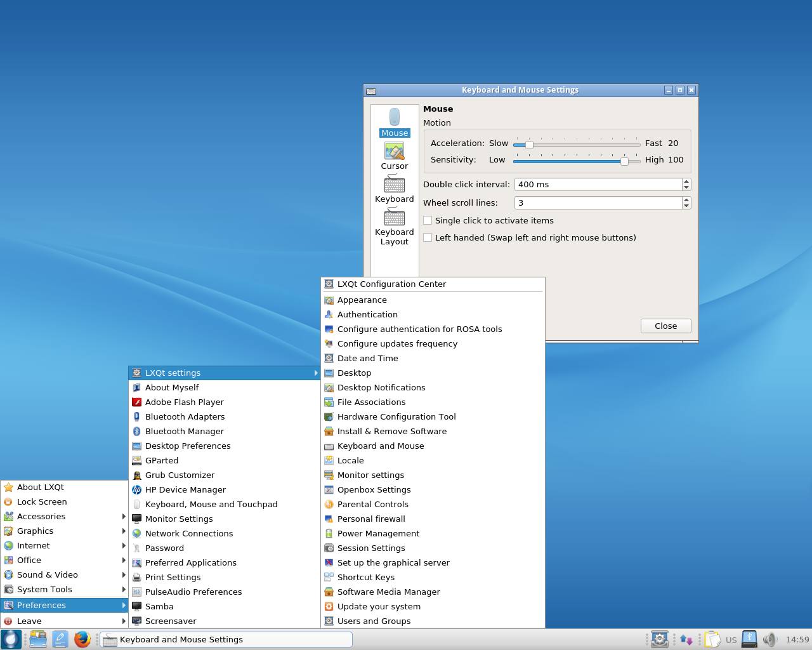
Task: Open LXQt settings submenu
Action: (x=225, y=373)
